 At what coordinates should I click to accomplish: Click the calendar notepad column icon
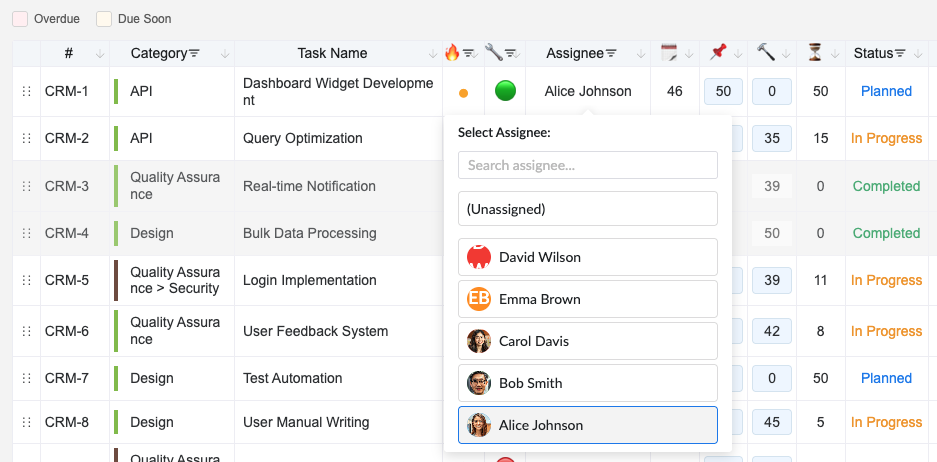pos(669,53)
